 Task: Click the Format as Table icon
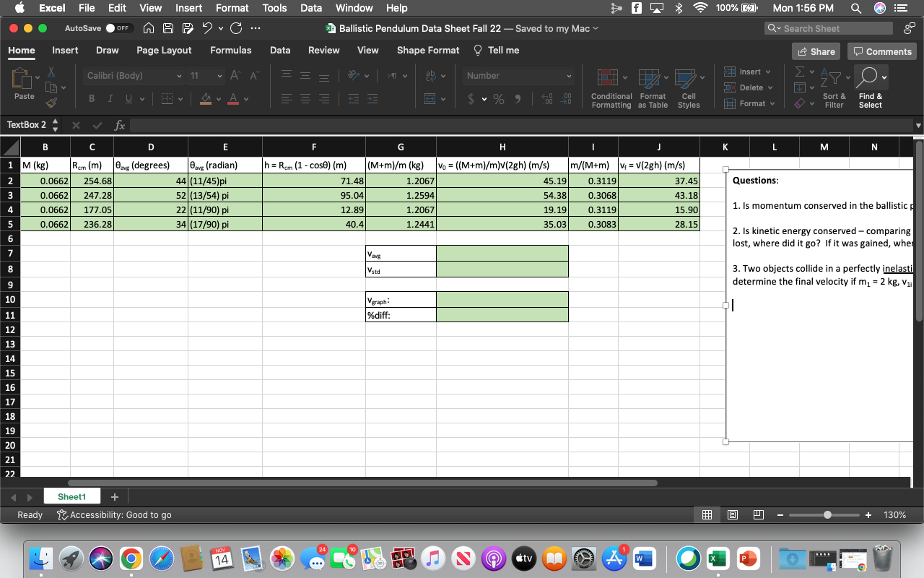pyautogui.click(x=651, y=88)
